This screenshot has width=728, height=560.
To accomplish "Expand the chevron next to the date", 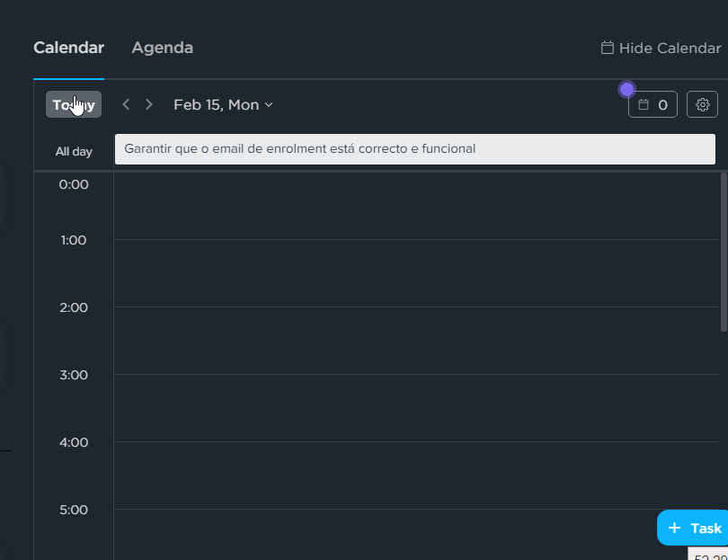I will 269,105.
